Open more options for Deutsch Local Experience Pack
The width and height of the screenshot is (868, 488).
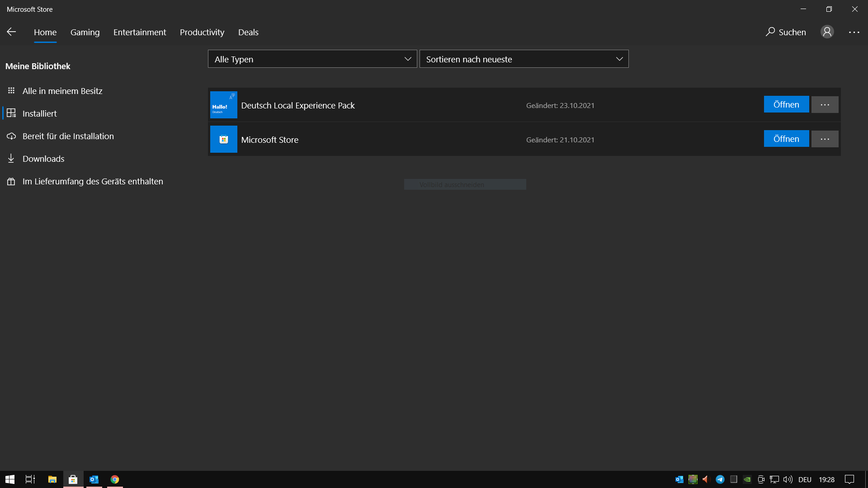click(x=825, y=104)
